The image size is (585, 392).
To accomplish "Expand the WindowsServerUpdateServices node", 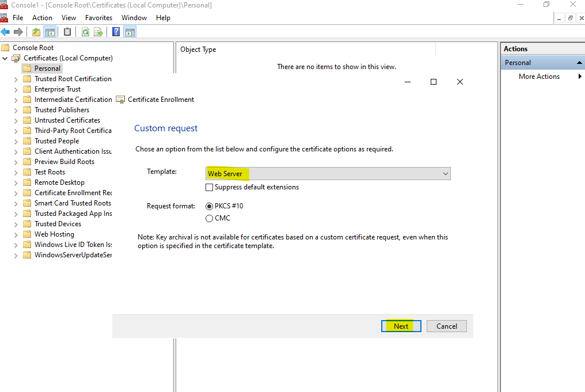I will [16, 256].
